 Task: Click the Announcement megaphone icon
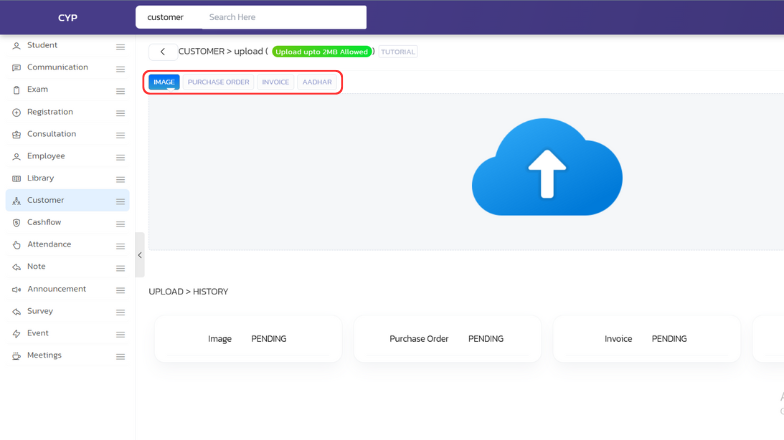(16, 289)
